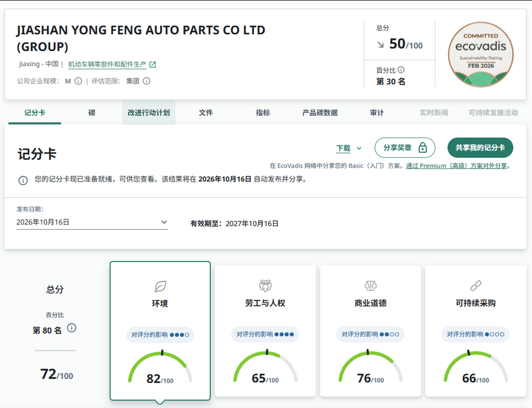Screen dimensions: 532x408
Task: Click the info icon beside 百分比 in header
Action: 401,70
